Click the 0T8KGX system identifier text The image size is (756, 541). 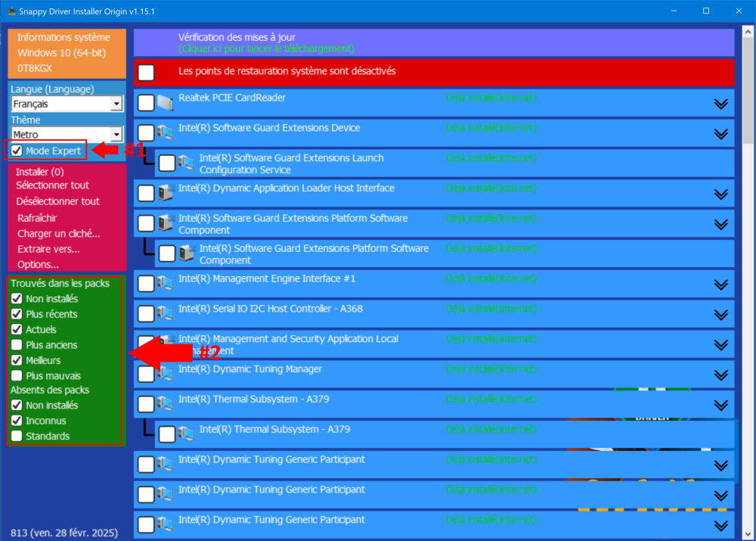35,68
